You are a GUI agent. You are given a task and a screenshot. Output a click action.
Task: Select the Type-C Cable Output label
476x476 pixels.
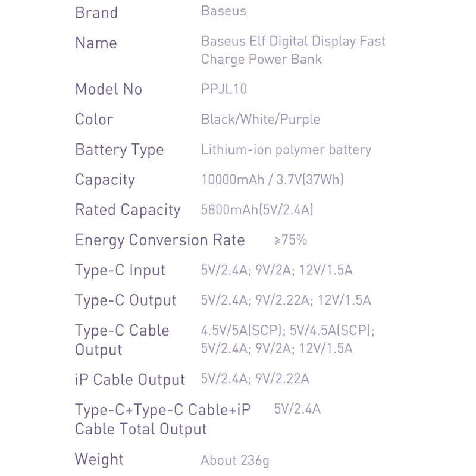coord(122,340)
